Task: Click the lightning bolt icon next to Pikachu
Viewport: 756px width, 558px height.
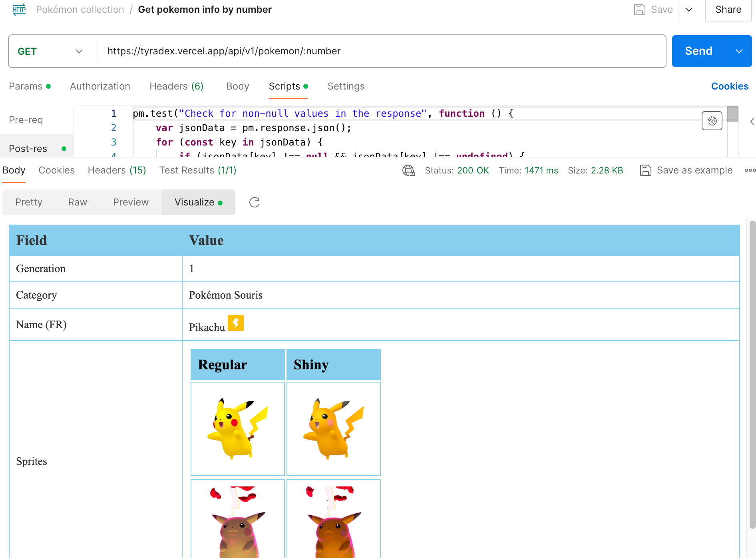Action: tap(236, 323)
